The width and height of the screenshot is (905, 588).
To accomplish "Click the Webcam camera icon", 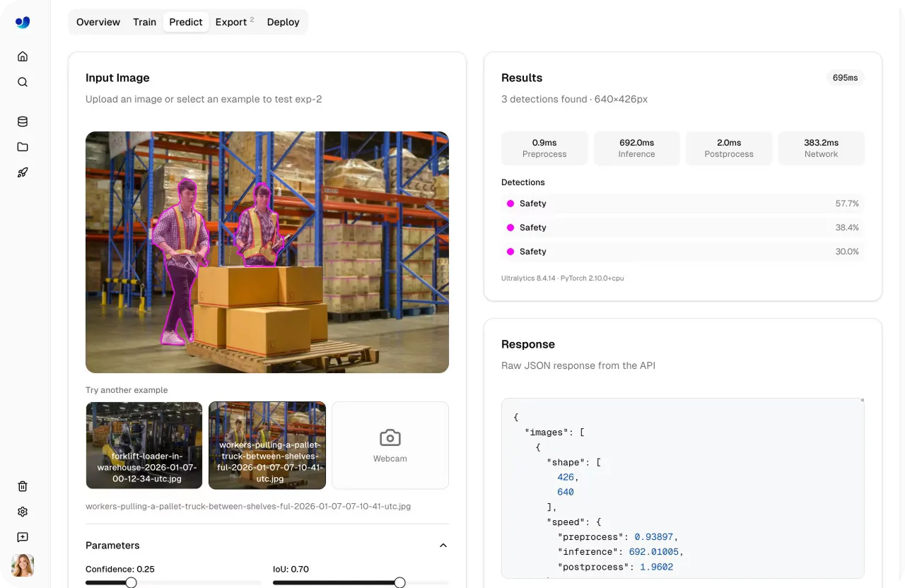I will pos(390,437).
